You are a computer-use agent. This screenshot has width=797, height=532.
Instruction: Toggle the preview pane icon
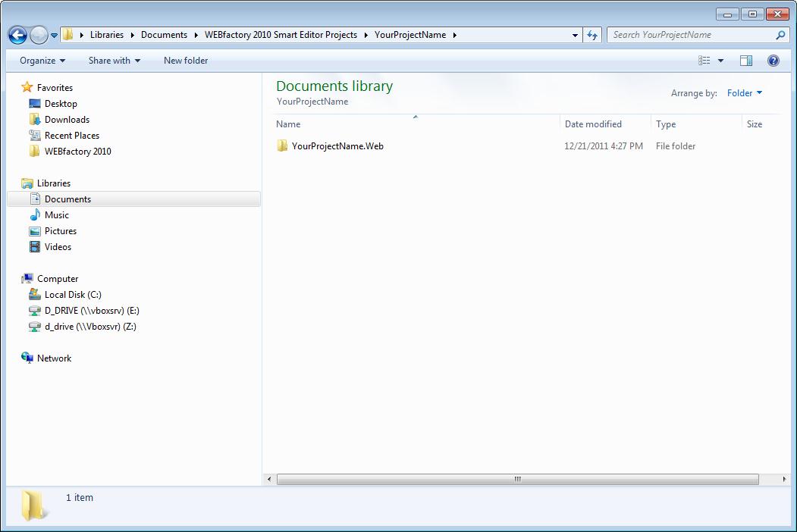[x=746, y=61]
